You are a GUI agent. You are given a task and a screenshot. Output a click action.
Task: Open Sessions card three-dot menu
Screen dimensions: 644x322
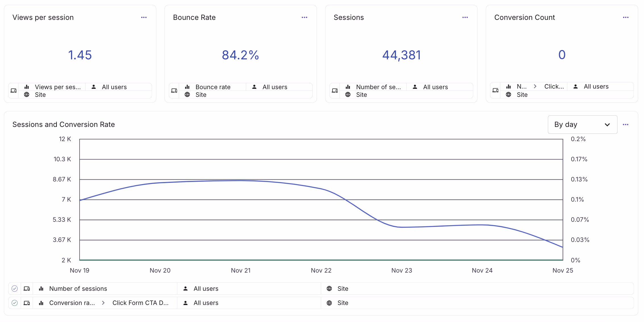pyautogui.click(x=465, y=18)
